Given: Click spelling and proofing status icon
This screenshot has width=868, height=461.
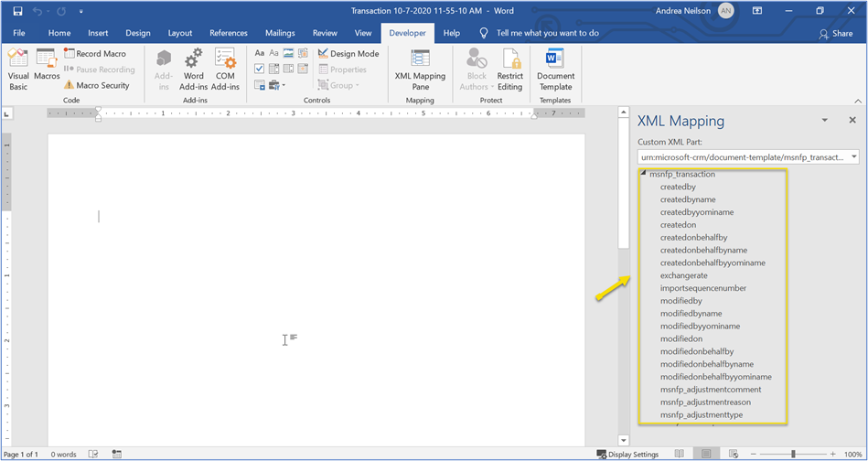Looking at the screenshot, I should [x=94, y=455].
